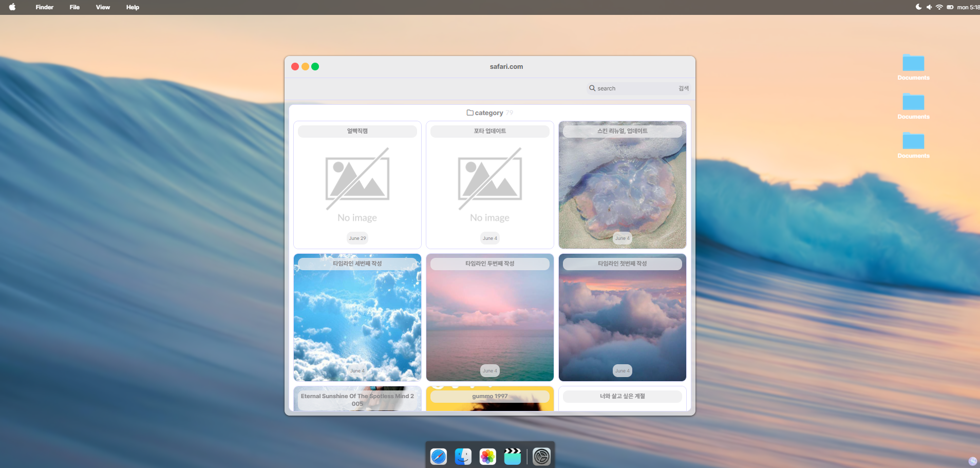Image resolution: width=980 pixels, height=468 pixels.
Task: Click No image placeholder in 포타 업데이트 card
Action: 490,185
